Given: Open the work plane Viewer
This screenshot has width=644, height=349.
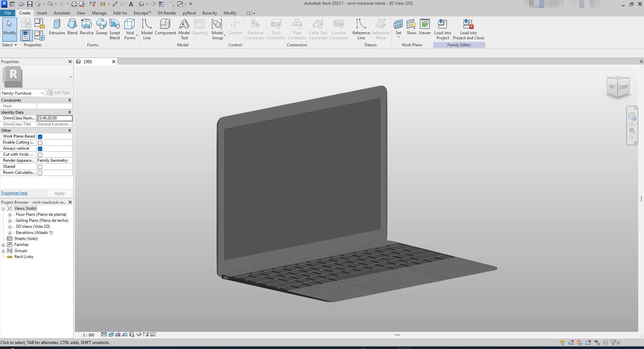Looking at the screenshot, I should click(425, 27).
